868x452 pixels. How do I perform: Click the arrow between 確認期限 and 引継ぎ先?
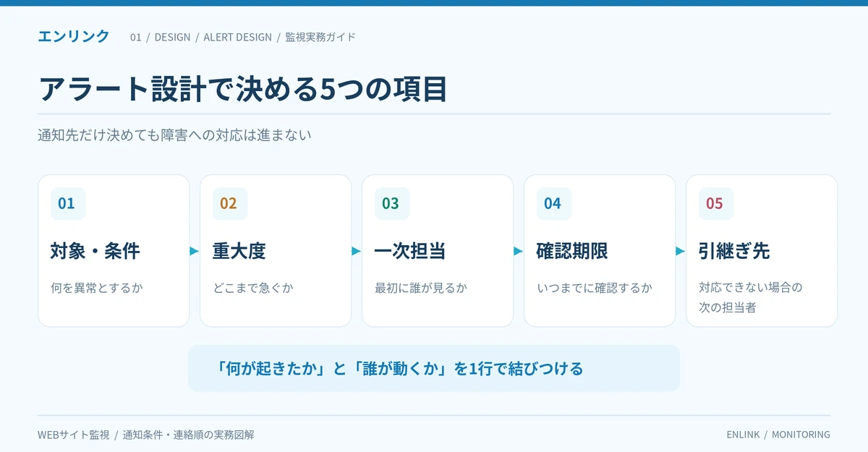pyautogui.click(x=681, y=251)
